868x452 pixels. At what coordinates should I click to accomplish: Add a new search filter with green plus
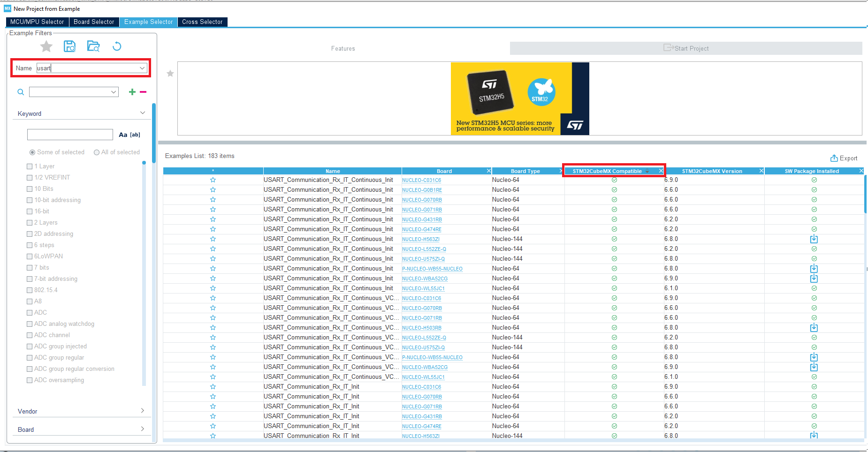(x=132, y=92)
